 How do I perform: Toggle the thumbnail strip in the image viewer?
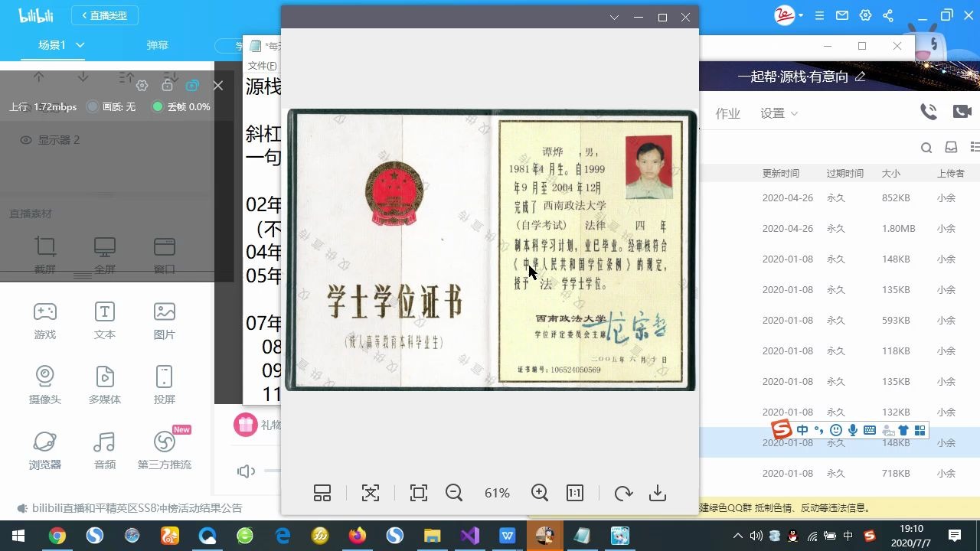coord(322,494)
